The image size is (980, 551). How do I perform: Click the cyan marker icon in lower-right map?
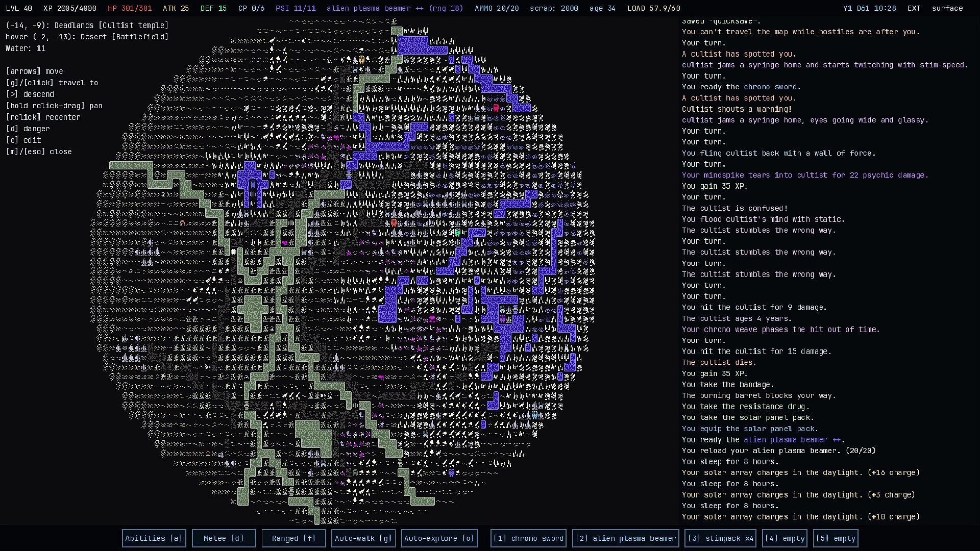pyautogui.click(x=534, y=415)
